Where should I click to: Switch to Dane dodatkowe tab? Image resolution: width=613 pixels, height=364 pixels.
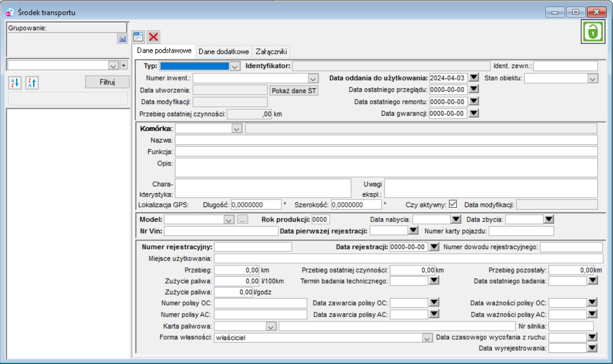pyautogui.click(x=224, y=51)
